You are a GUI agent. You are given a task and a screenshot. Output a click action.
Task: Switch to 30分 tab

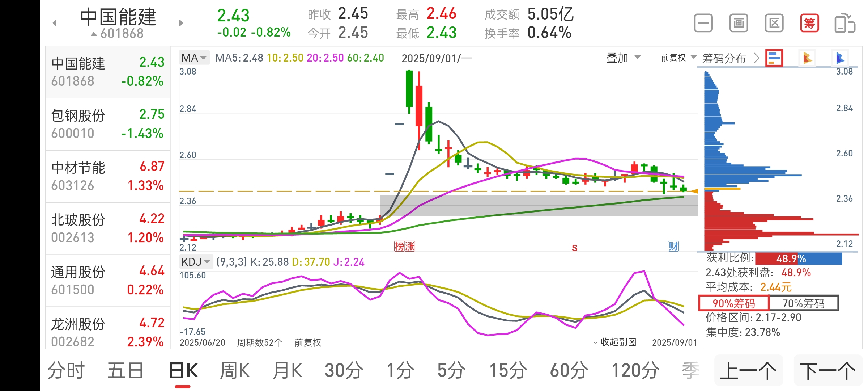point(344,371)
